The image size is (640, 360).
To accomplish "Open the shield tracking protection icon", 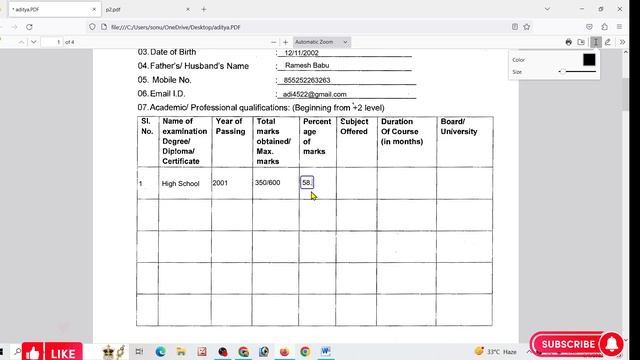I will (x=92, y=27).
